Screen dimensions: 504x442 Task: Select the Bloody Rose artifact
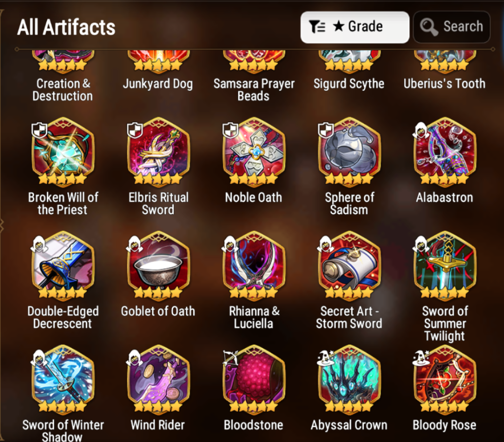[445, 380]
